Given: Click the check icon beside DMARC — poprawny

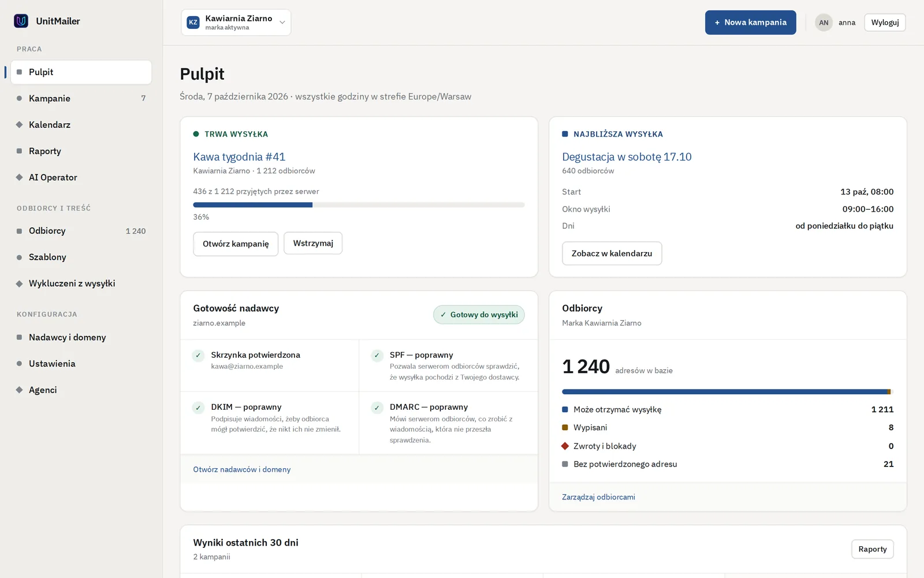Looking at the screenshot, I should tap(377, 407).
